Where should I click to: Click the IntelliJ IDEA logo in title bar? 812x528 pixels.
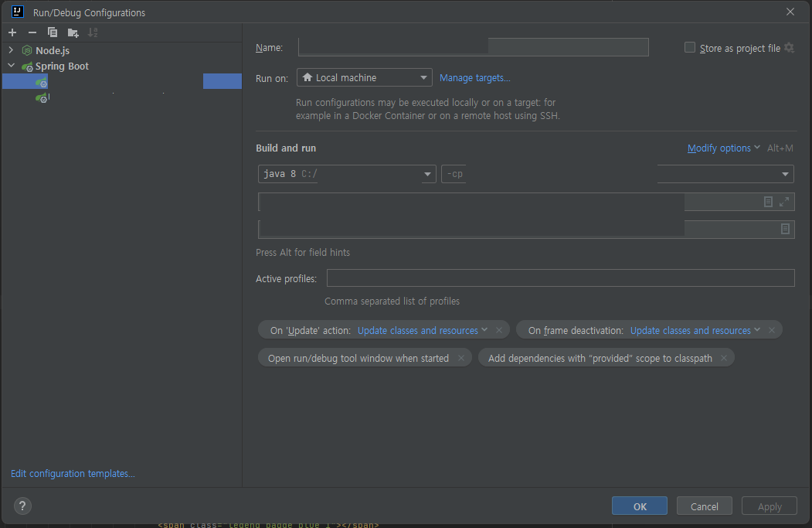click(18, 12)
